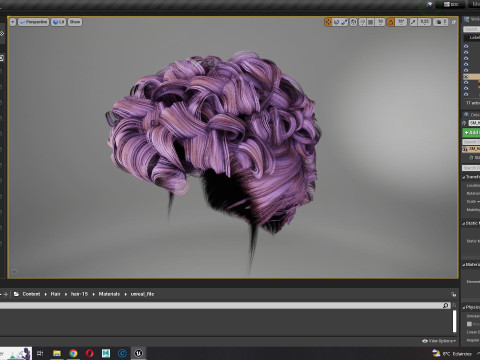The image size is (480, 360).
Task: Toggle the world/local coordinate globe icon
Action: pyautogui.click(x=354, y=22)
